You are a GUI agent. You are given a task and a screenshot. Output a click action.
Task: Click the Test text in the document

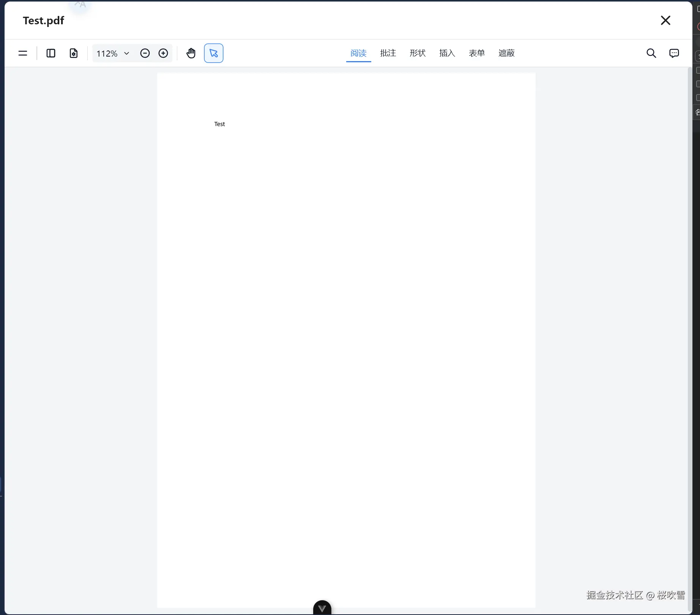point(219,124)
